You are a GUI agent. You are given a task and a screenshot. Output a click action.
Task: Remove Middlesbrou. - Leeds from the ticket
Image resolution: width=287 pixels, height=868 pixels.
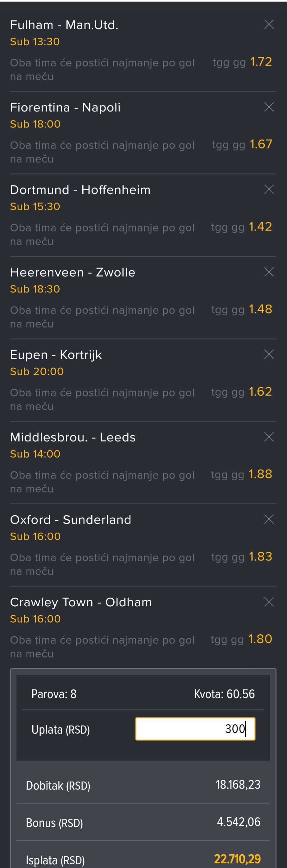point(269,437)
